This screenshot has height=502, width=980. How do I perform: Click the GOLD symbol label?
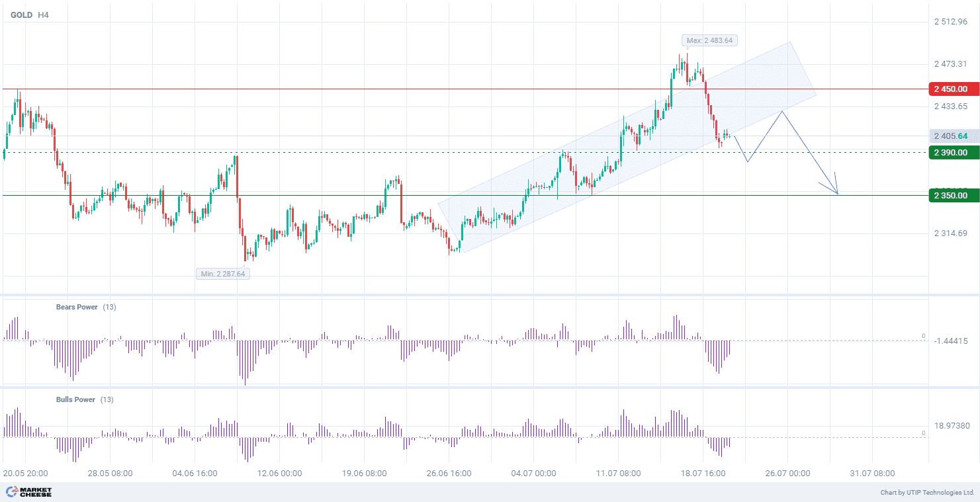(21, 15)
